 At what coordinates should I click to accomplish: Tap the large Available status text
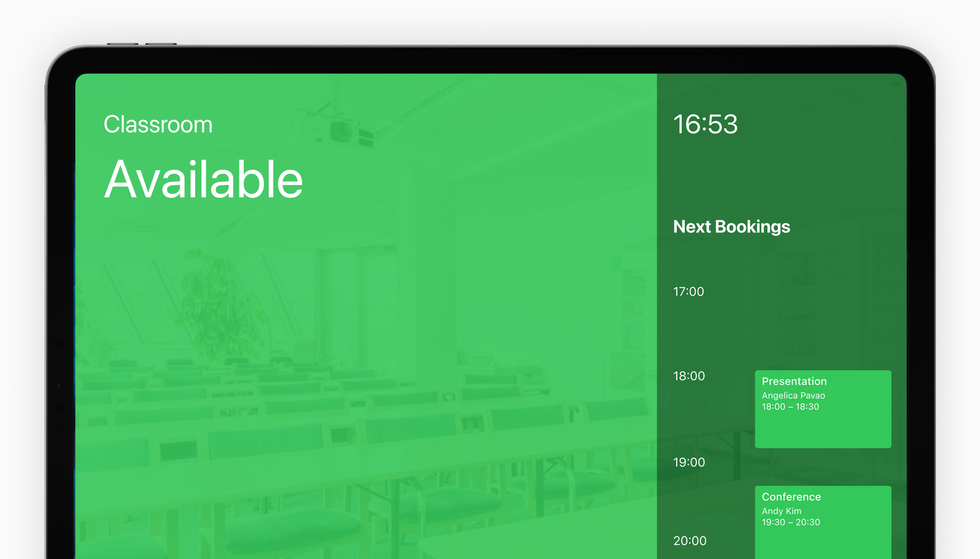click(x=203, y=180)
